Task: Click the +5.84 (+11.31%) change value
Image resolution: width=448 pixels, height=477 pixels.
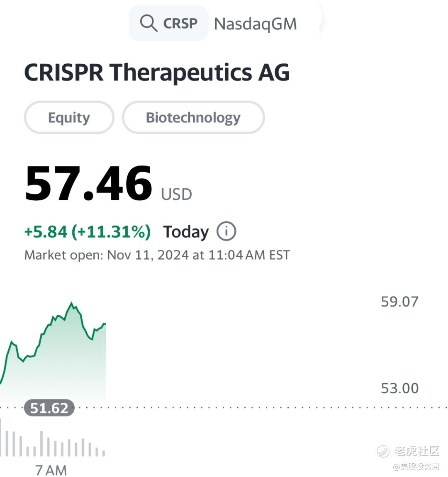Action: tap(88, 231)
